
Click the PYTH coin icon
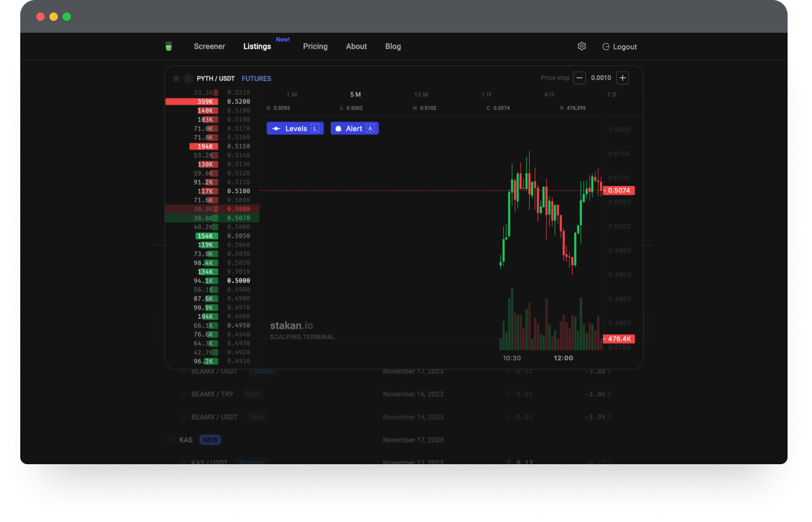click(x=189, y=78)
